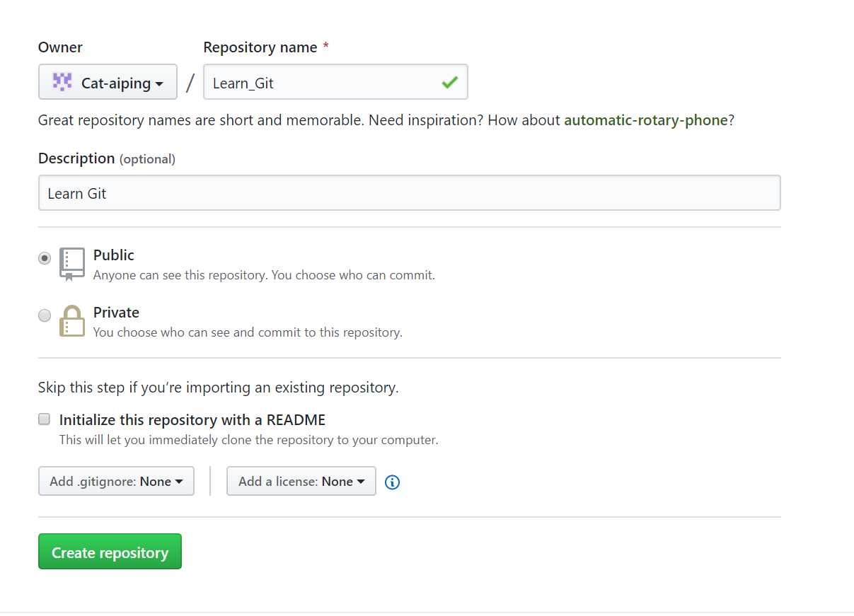Screen dimensions: 854x616
Task: Expand the Add a license dropdown
Action: click(x=301, y=481)
